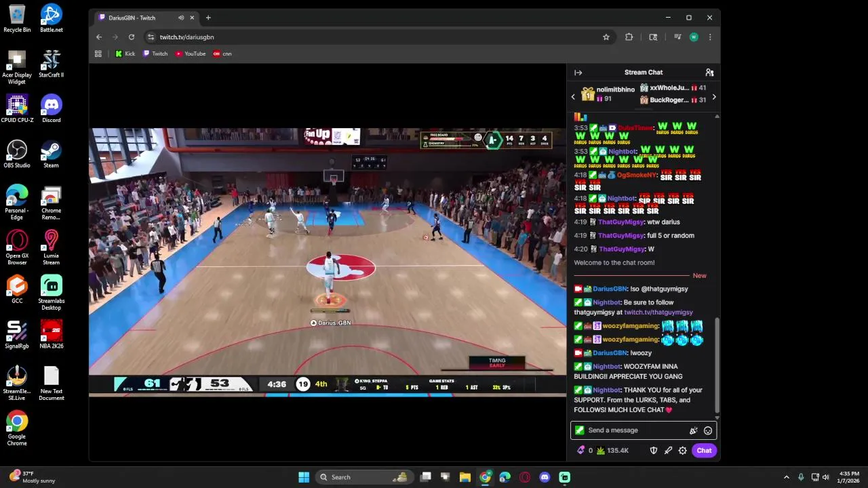Open a new Chrome tab
The height and width of the screenshot is (488, 868).
pyautogui.click(x=208, y=18)
